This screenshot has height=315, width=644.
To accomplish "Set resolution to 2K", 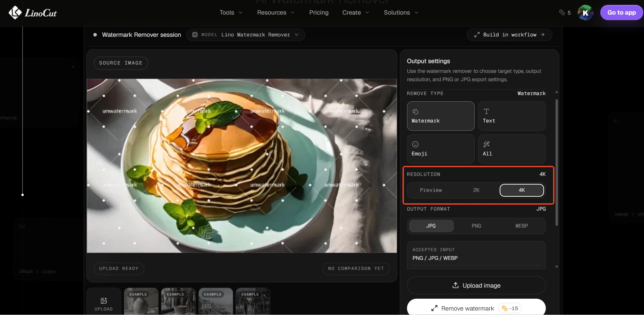I will (x=476, y=190).
